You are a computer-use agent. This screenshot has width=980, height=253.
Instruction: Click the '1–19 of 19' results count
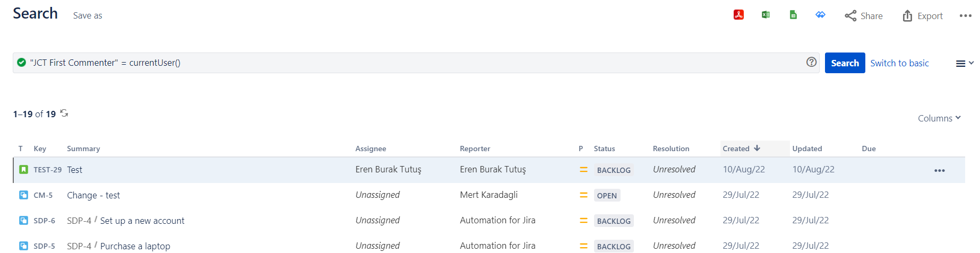click(35, 114)
